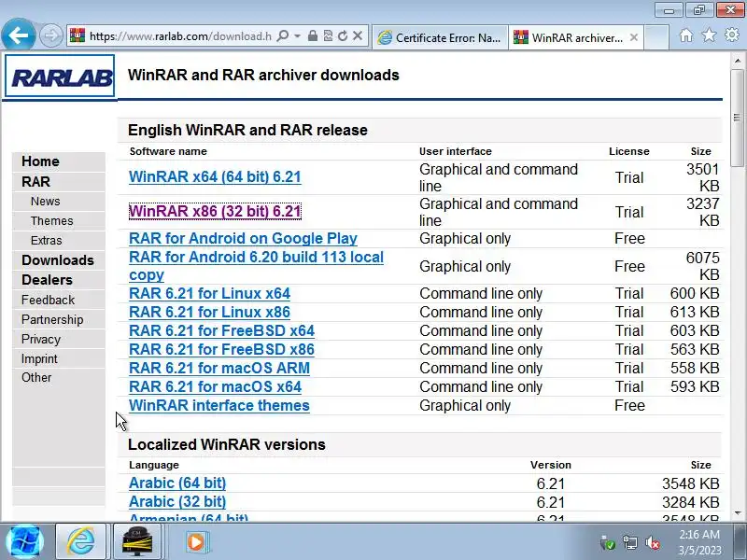Click the scrollbar down arrow
This screenshot has width=747, height=560.
coord(738,513)
